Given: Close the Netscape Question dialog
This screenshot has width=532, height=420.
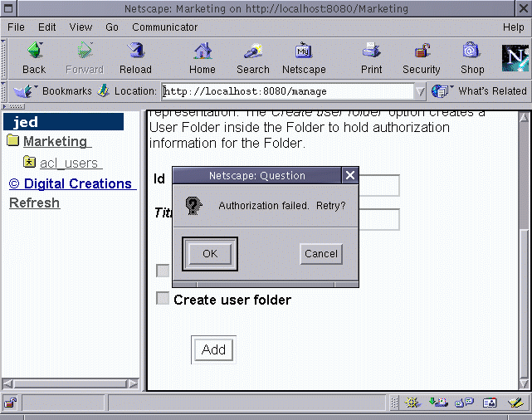Looking at the screenshot, I should click(x=350, y=175).
